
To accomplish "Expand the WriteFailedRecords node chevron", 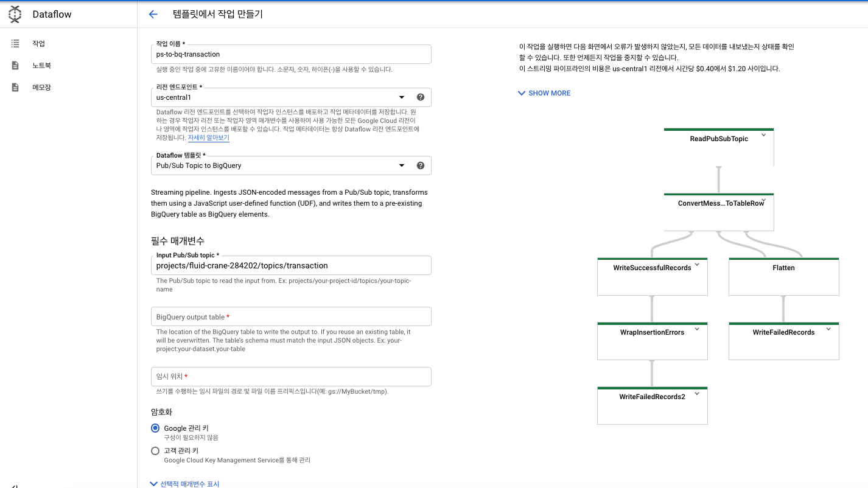I will pyautogui.click(x=828, y=329).
